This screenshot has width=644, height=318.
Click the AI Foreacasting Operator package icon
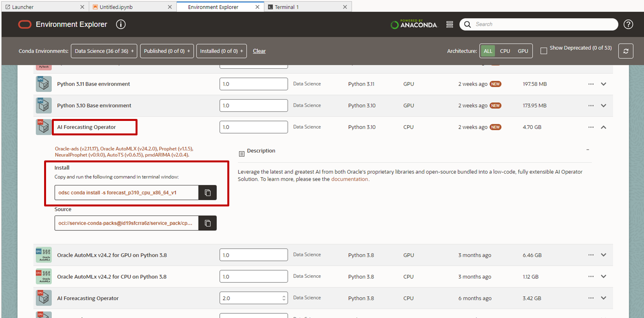pos(44,298)
